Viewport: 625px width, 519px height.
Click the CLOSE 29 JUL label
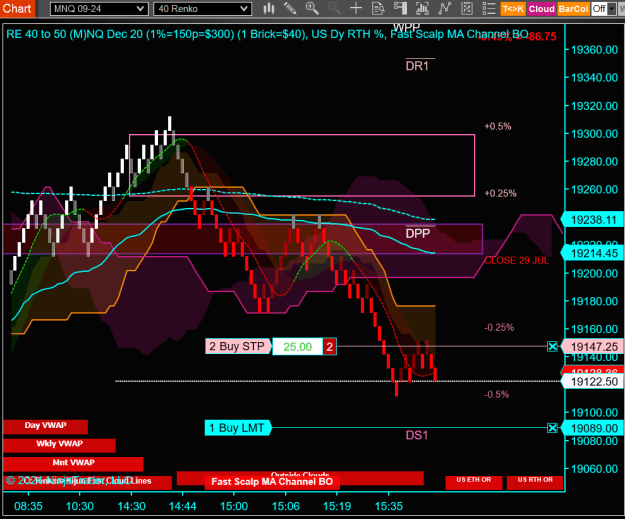pyautogui.click(x=517, y=261)
